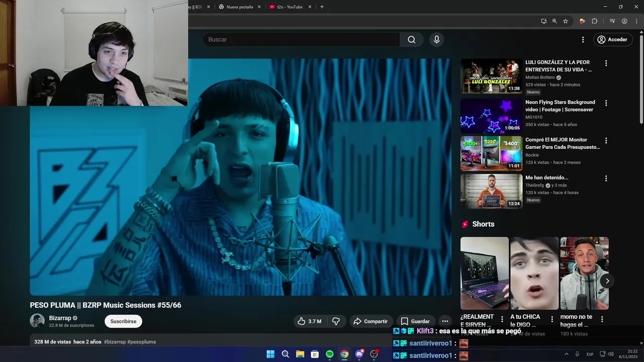Open the Bizarrap channel avatar
Viewport: 644px width, 362px height.
click(37, 321)
